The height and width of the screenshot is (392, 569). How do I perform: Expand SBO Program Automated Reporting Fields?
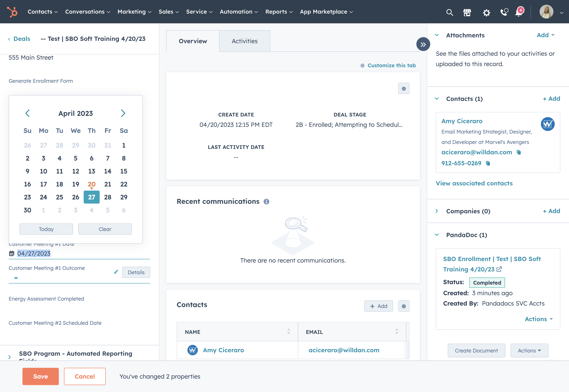pyautogui.click(x=10, y=357)
